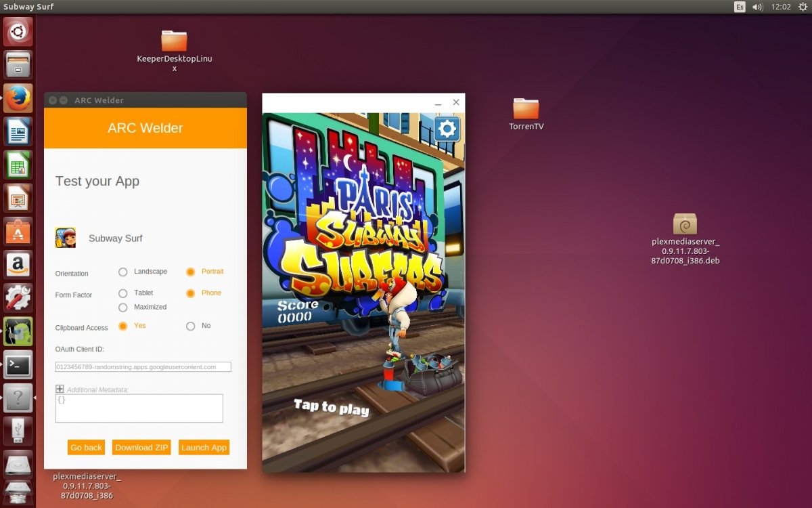Open LibreOffice Calc launcher icon
The height and width of the screenshot is (508, 812).
[18, 165]
